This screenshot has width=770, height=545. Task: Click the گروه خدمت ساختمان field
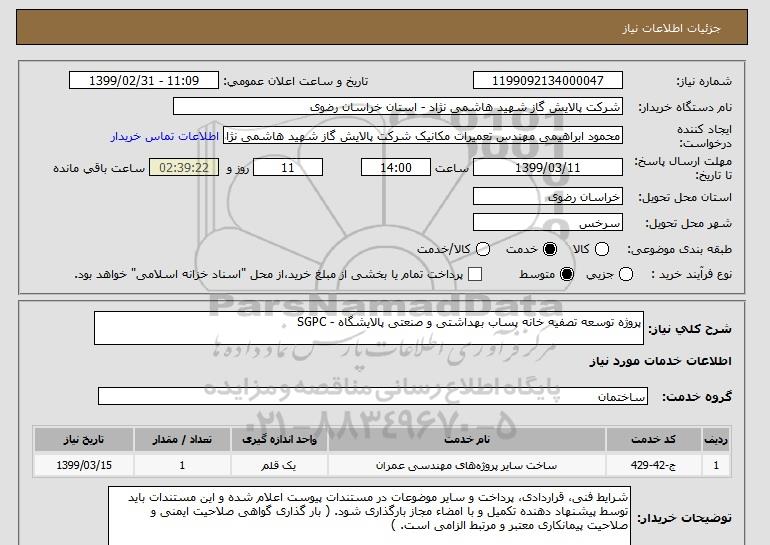(x=373, y=396)
